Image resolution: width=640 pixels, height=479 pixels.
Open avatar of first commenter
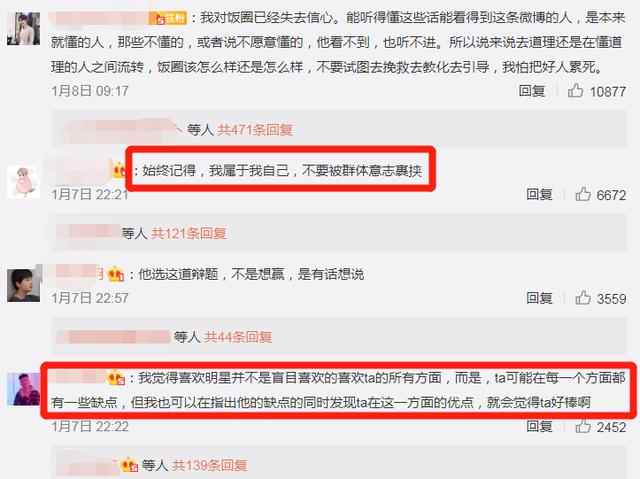pyautogui.click(x=24, y=29)
